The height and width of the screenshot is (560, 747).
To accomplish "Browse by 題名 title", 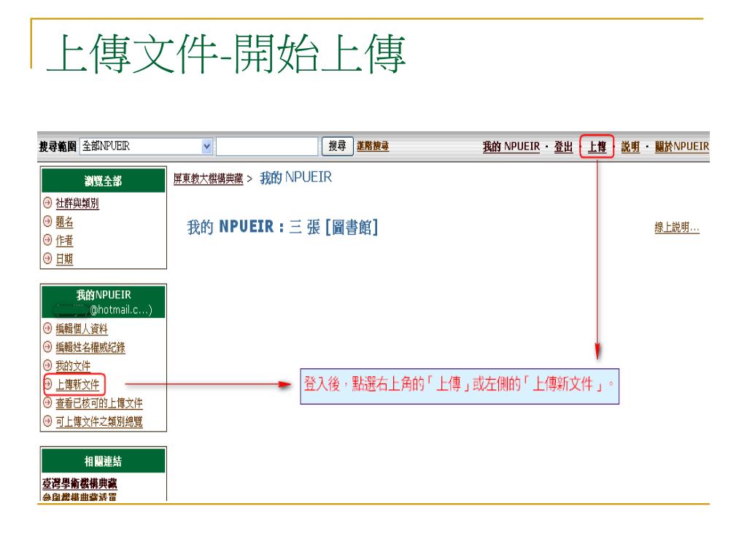I will click(64, 222).
